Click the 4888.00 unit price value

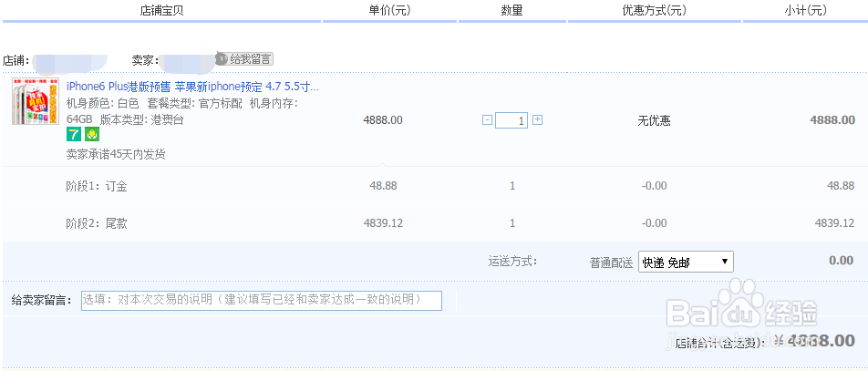point(383,120)
